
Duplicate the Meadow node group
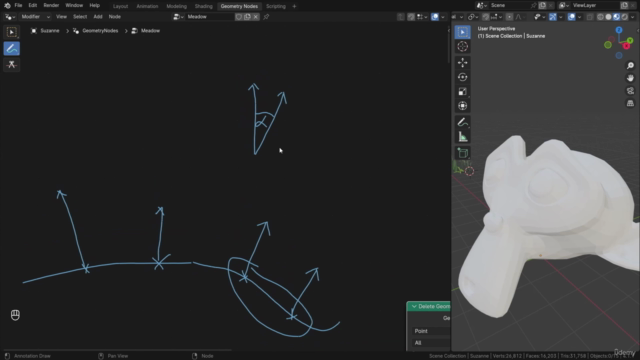tap(247, 17)
